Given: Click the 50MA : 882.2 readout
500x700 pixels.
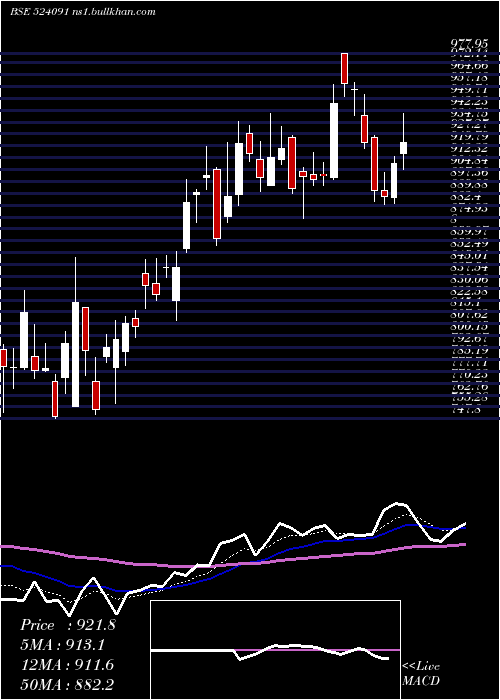Looking at the screenshot, I should [67, 685].
